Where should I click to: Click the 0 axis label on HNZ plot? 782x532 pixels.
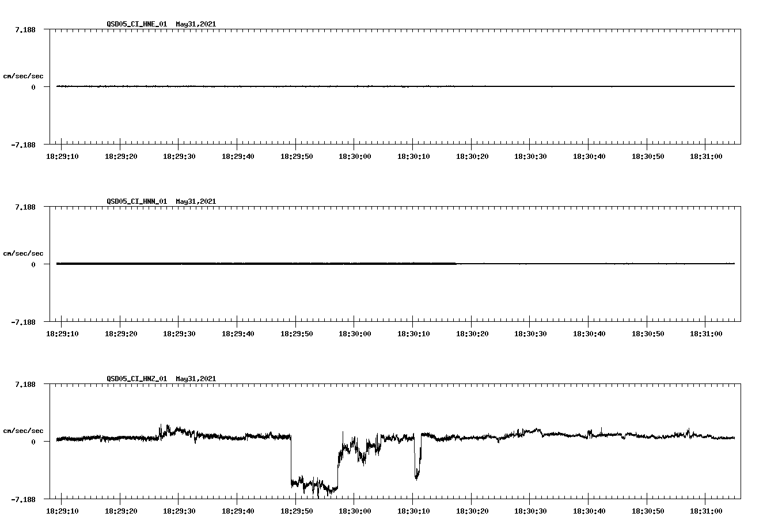(33, 442)
